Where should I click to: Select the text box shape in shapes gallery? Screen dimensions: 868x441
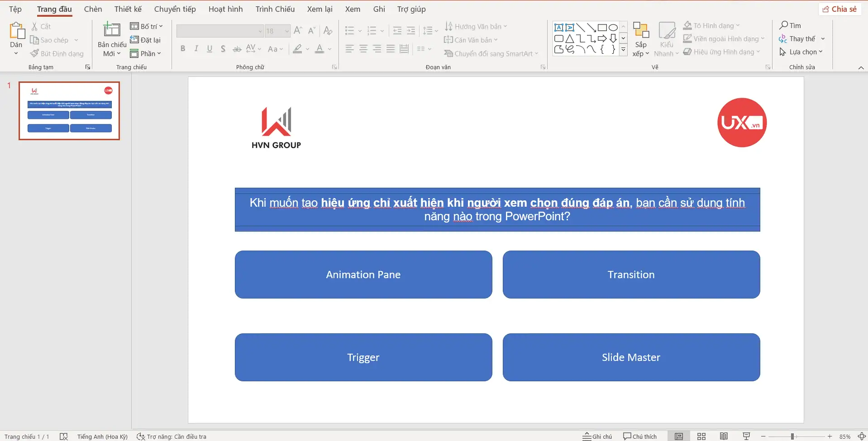click(559, 28)
